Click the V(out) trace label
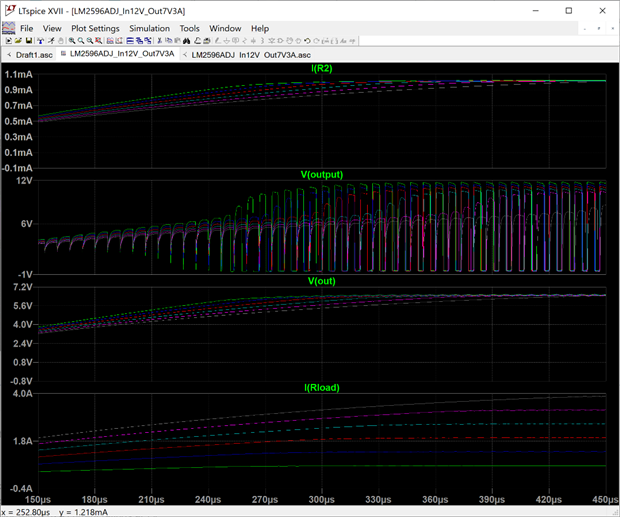The height and width of the screenshot is (517, 620). click(322, 281)
